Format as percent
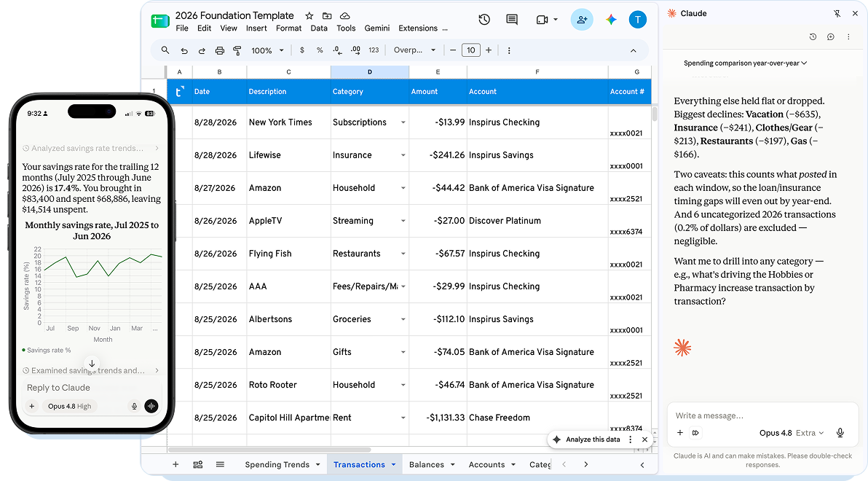Screen dimensions: 868x481 coord(320,50)
